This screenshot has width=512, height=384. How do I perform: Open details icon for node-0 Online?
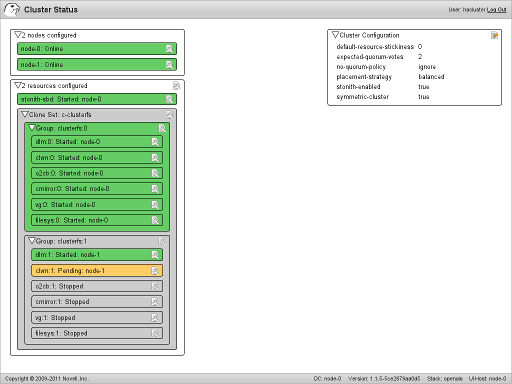point(170,49)
